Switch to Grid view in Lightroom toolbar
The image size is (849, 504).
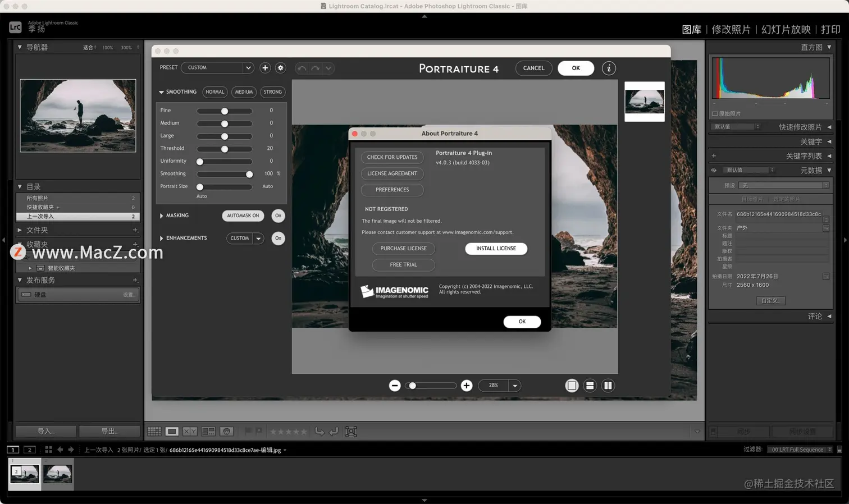click(x=154, y=432)
